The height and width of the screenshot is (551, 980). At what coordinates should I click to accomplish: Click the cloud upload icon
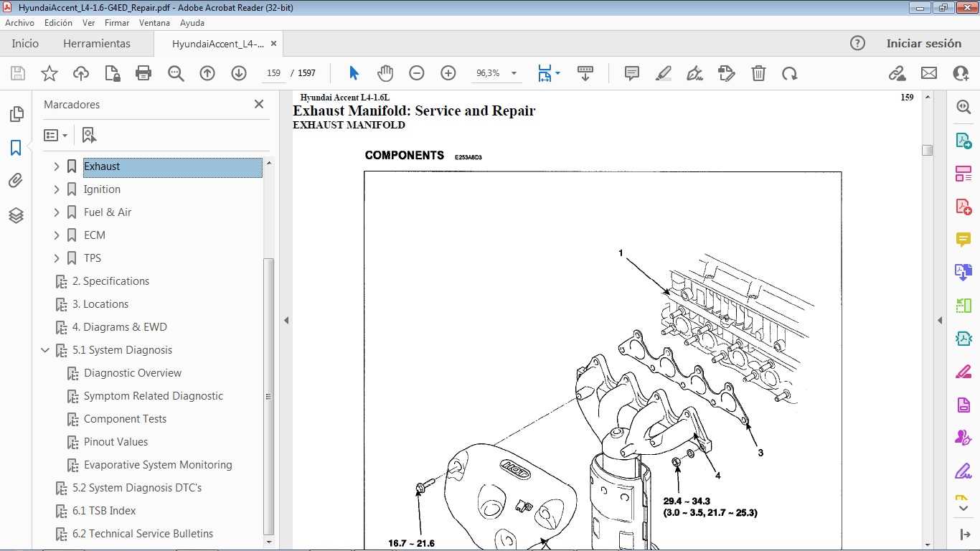pos(81,73)
